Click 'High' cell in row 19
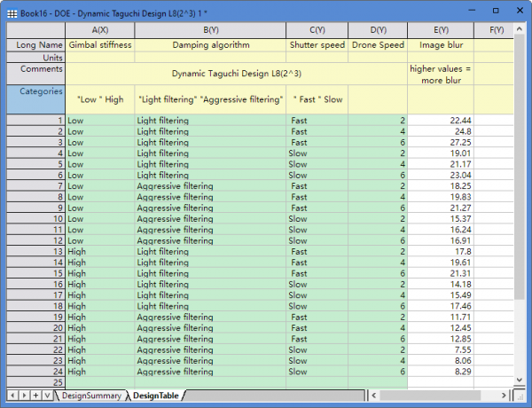The width and height of the screenshot is (532, 408). (100, 317)
